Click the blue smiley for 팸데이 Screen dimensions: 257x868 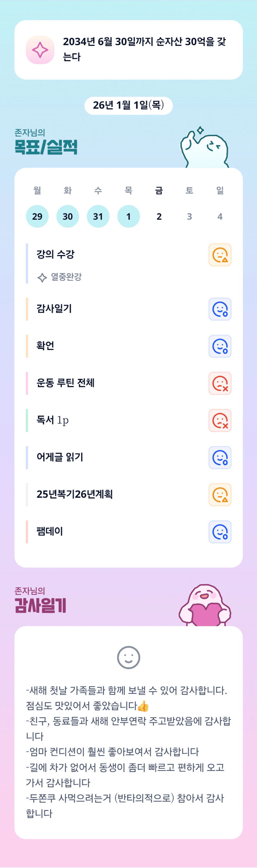point(220,532)
